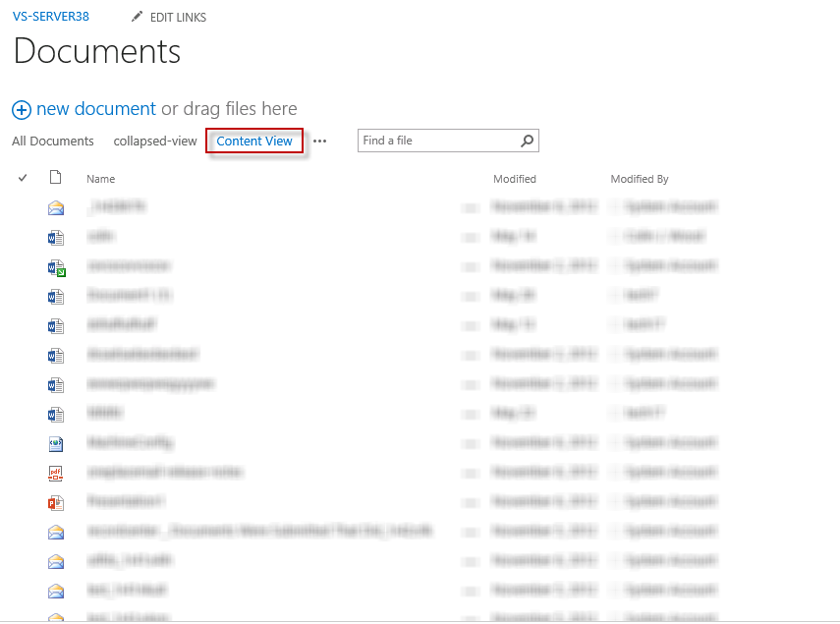Click the XML config file icon
The image size is (840, 624).
coord(56,444)
